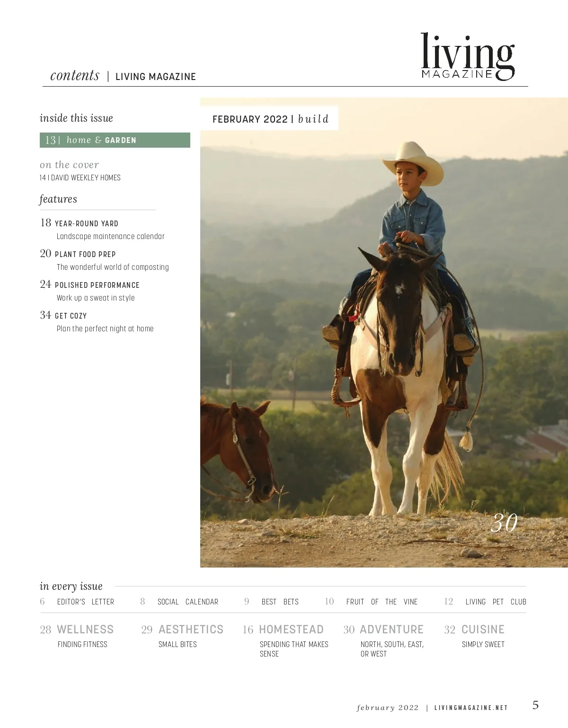Image resolution: width=568 pixels, height=728 pixels.
Task: Open the Get Cozy feature
Action: coord(71,316)
